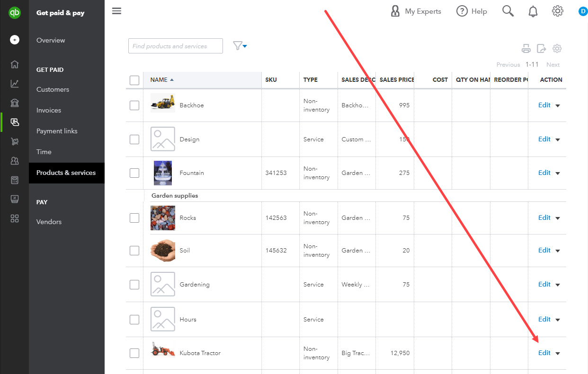Open the notifications bell icon

tap(533, 11)
